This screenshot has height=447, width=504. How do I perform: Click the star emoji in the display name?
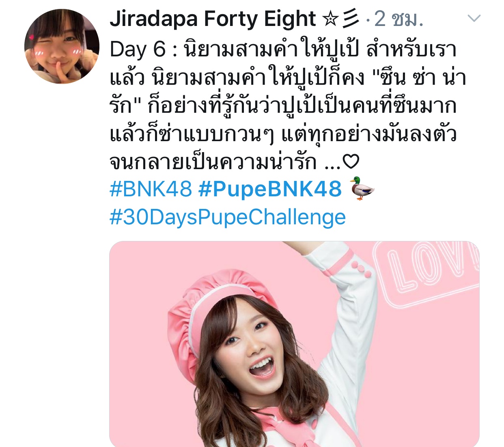[330, 19]
